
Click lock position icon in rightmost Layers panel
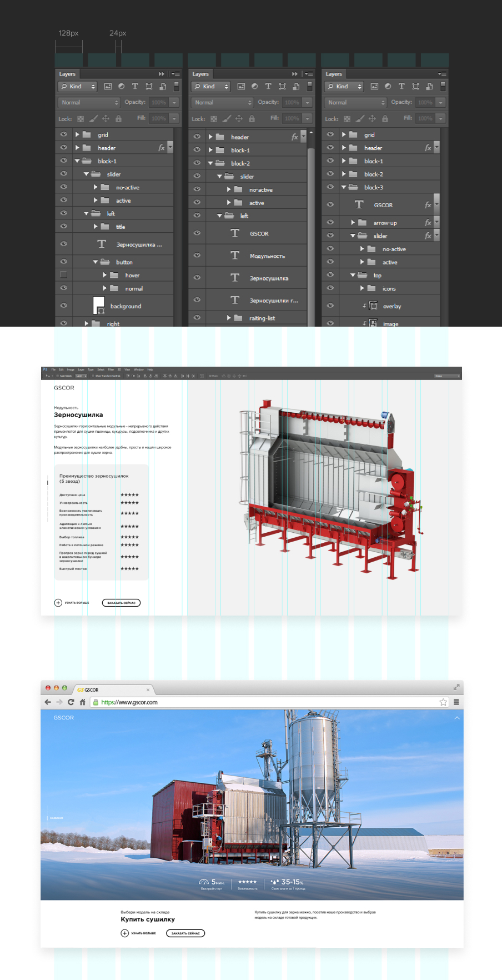coord(372,119)
